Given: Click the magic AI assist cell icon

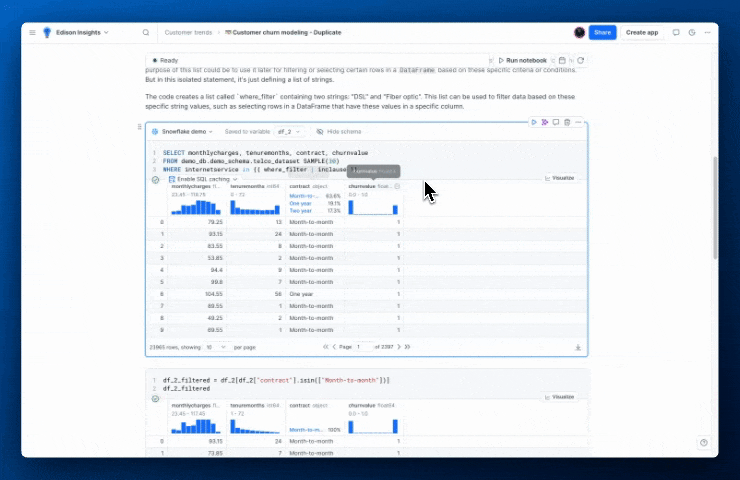Looking at the screenshot, I should coord(545,122).
